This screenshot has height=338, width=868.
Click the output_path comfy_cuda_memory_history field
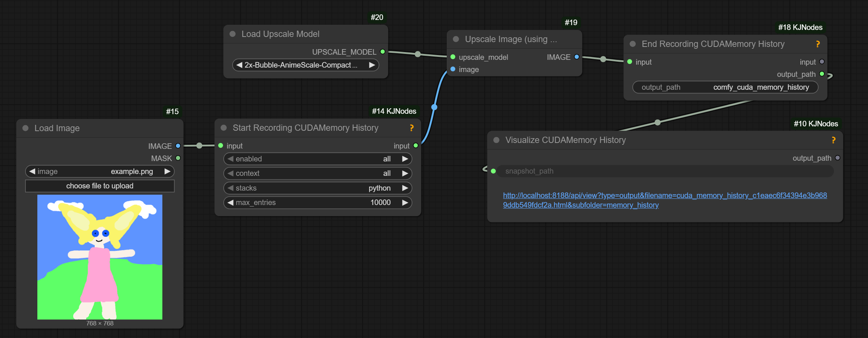[x=725, y=87]
